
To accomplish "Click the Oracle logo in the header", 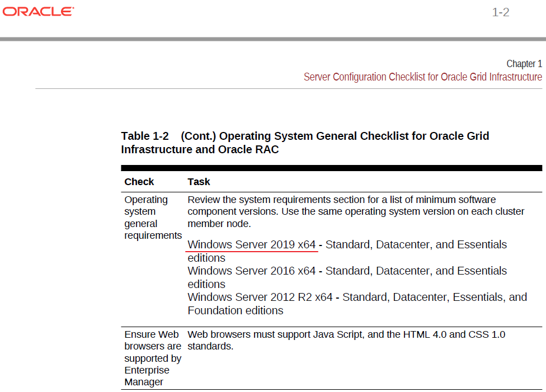I will click(38, 12).
